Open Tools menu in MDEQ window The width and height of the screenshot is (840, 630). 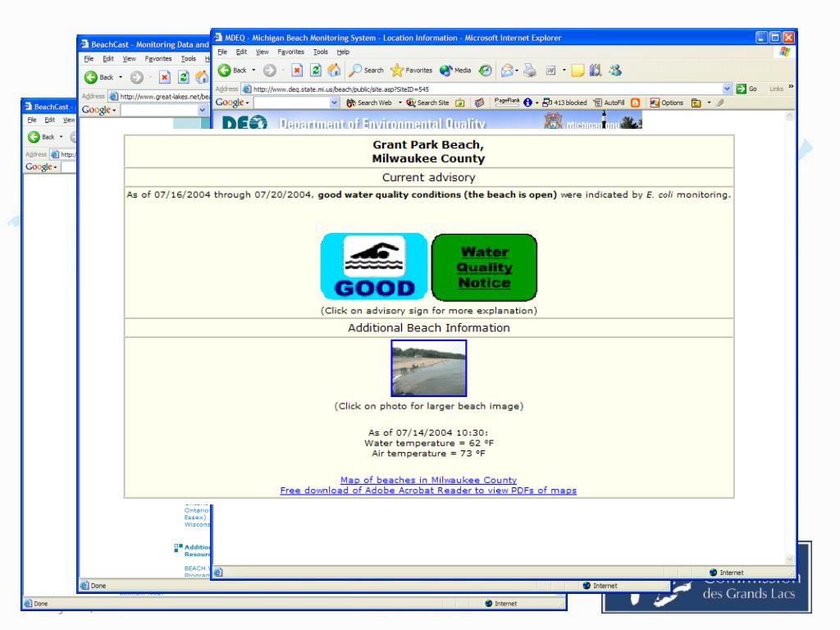coord(321,52)
